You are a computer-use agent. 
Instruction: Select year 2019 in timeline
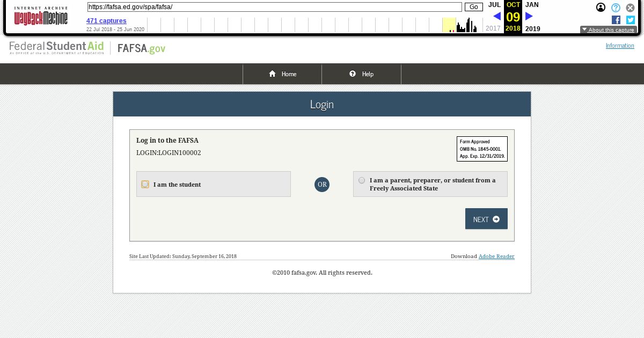click(533, 29)
